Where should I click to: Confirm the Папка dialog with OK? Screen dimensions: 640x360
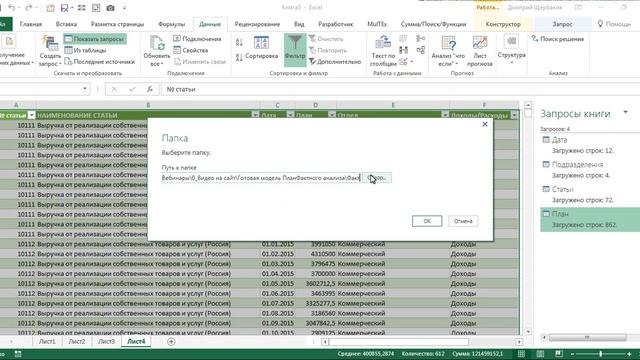pyautogui.click(x=427, y=221)
